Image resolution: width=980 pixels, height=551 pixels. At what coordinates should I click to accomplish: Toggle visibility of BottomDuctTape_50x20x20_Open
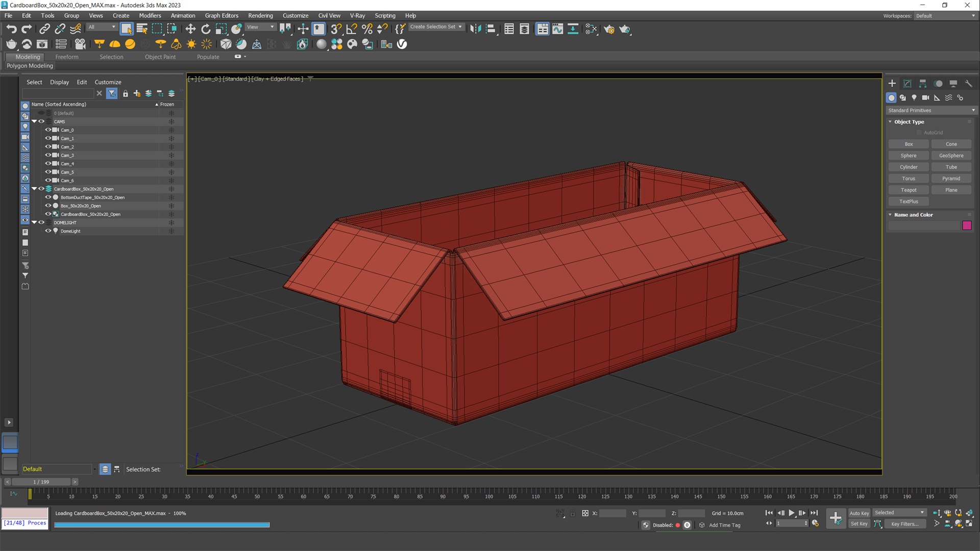pyautogui.click(x=48, y=197)
